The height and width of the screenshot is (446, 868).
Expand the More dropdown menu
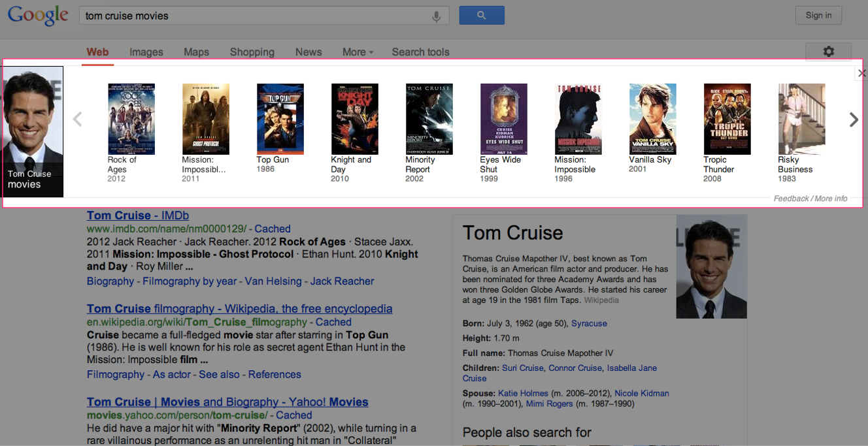[358, 52]
